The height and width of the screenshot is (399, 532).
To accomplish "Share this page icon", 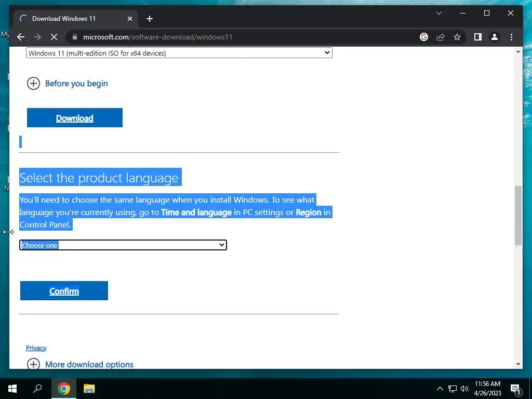I will click(x=441, y=37).
